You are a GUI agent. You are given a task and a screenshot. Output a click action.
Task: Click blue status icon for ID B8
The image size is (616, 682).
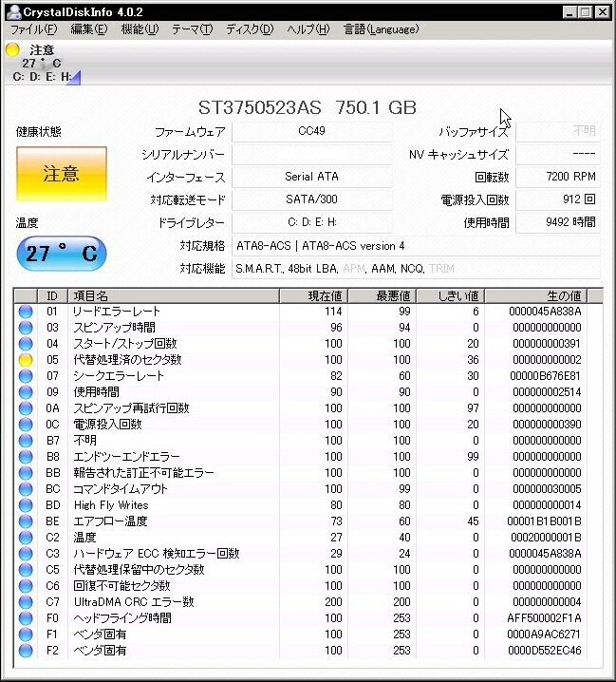[x=26, y=457]
